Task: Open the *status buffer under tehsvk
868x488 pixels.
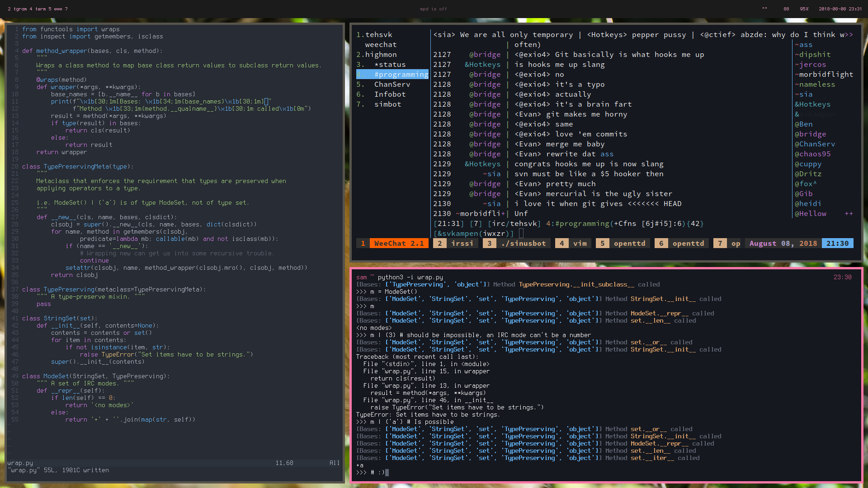Action: 390,65
